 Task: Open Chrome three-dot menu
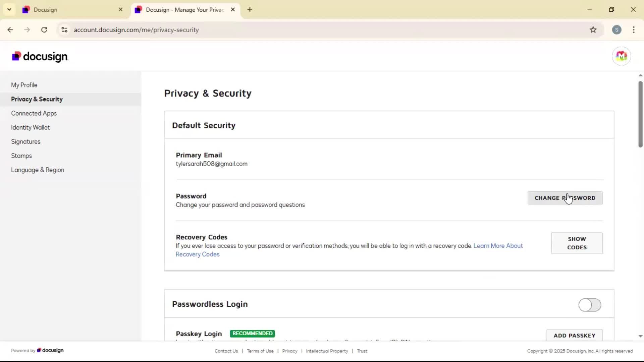(634, 30)
